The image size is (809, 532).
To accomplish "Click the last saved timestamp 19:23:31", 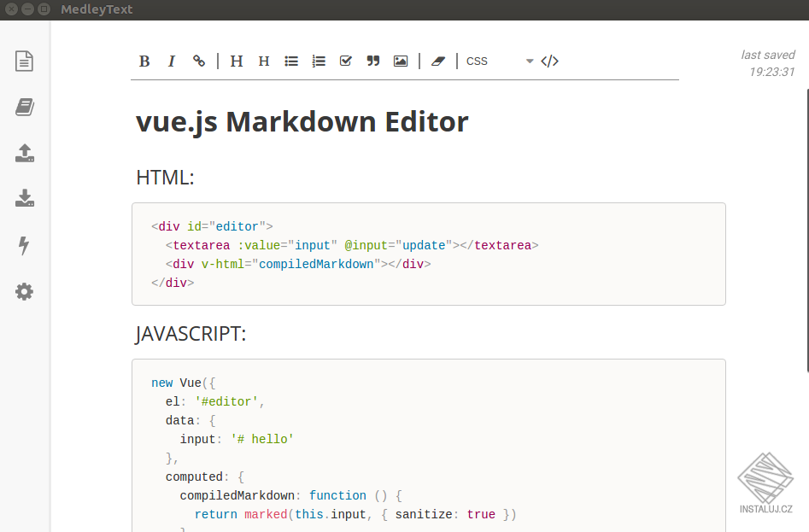I will point(772,73).
